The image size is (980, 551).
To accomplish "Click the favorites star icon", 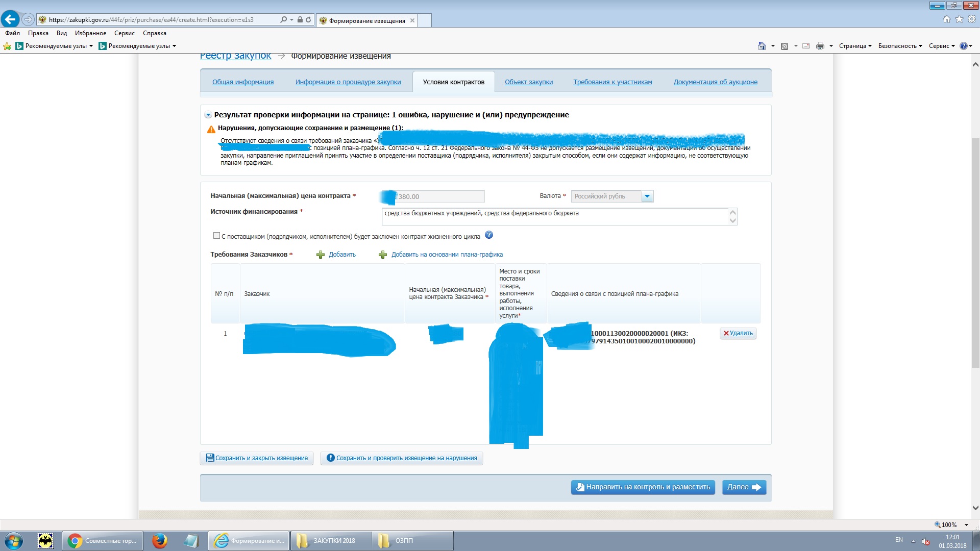I will [x=959, y=19].
